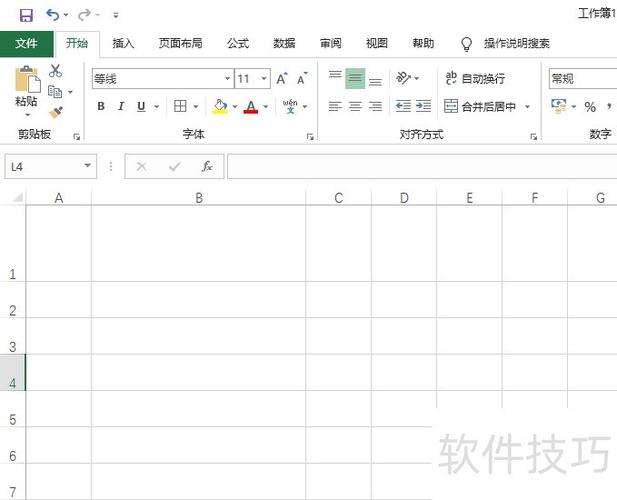Viewport: 617px width, 500px height.
Task: Open the fill color dropdown arrow
Action: [235, 106]
